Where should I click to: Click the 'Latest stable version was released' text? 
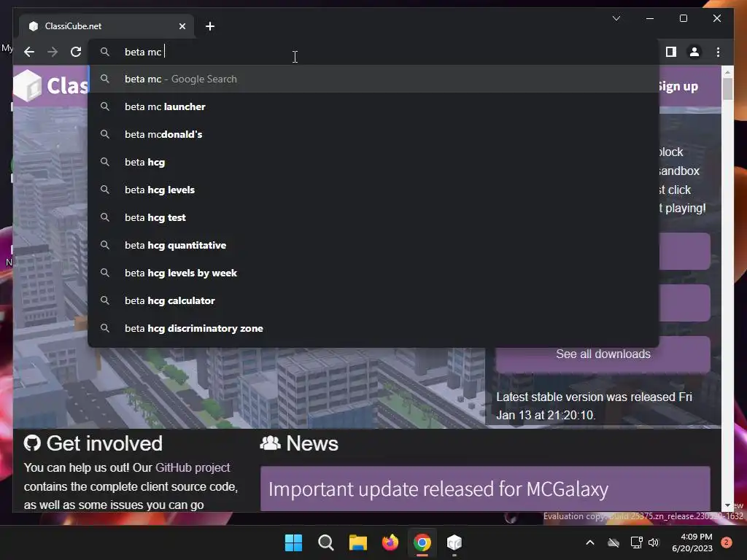tap(594, 405)
